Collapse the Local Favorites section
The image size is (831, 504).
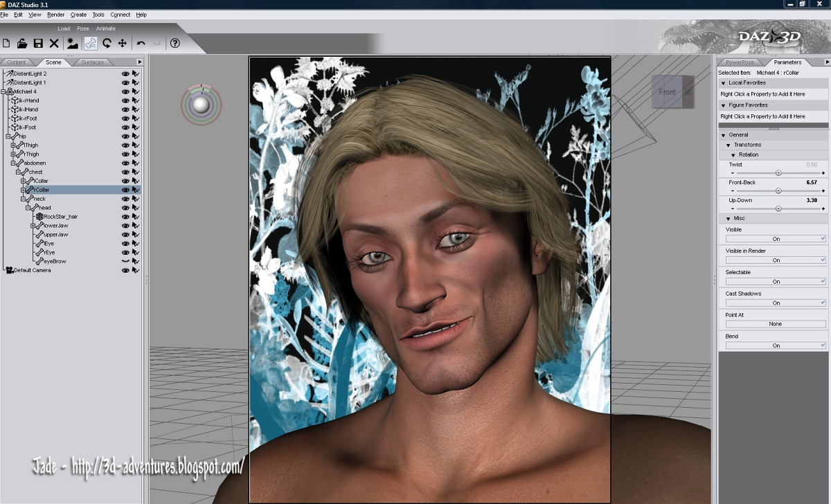tap(724, 83)
